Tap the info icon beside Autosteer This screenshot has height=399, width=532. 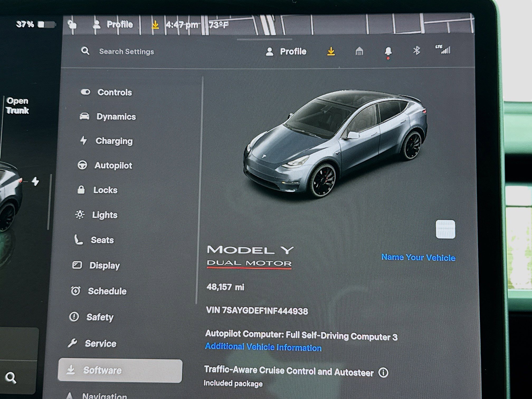(383, 372)
